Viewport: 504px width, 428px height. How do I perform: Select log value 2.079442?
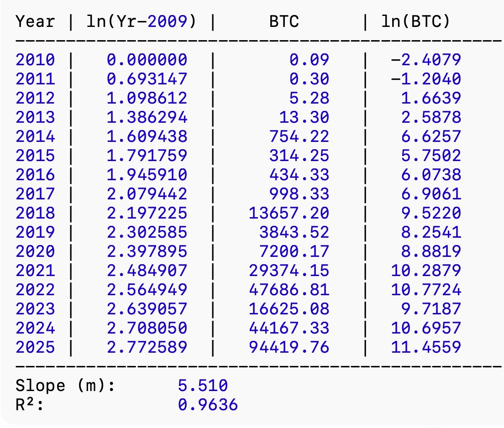pyautogui.click(x=147, y=194)
